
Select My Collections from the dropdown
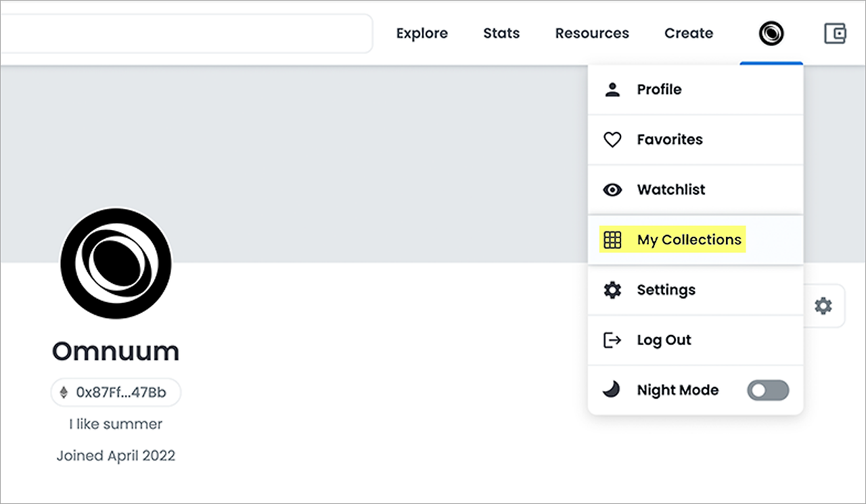[689, 240]
